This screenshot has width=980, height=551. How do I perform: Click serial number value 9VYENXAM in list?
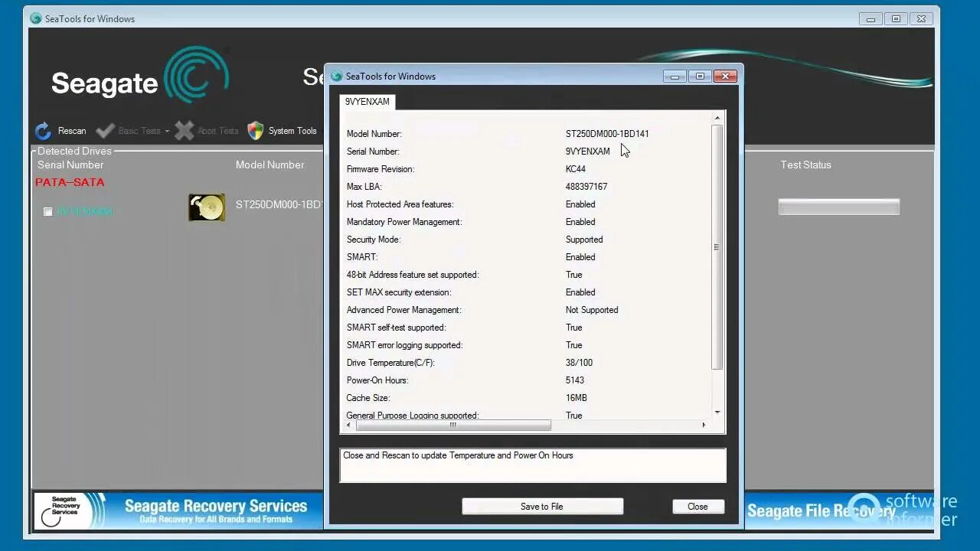[x=588, y=152]
